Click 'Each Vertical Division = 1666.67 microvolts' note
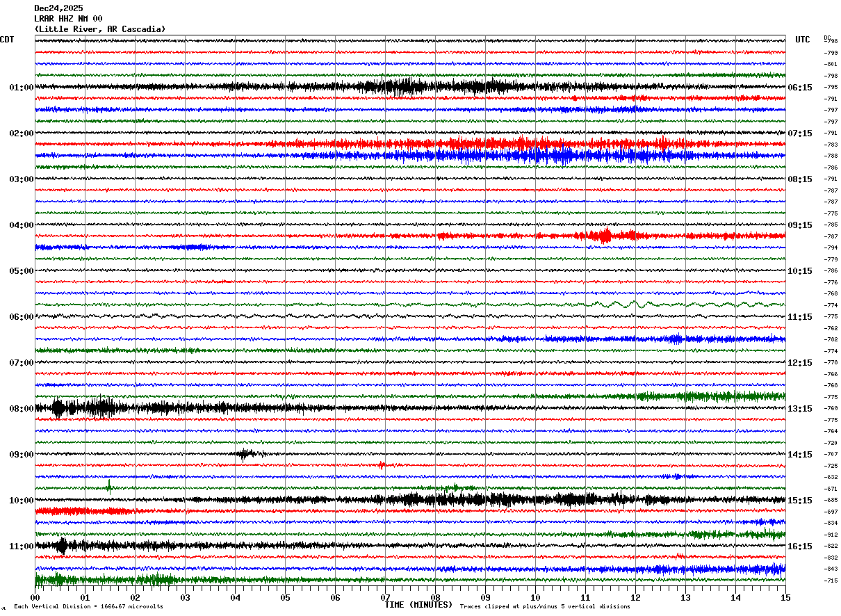The width and height of the screenshot is (841, 616). pyautogui.click(x=88, y=607)
